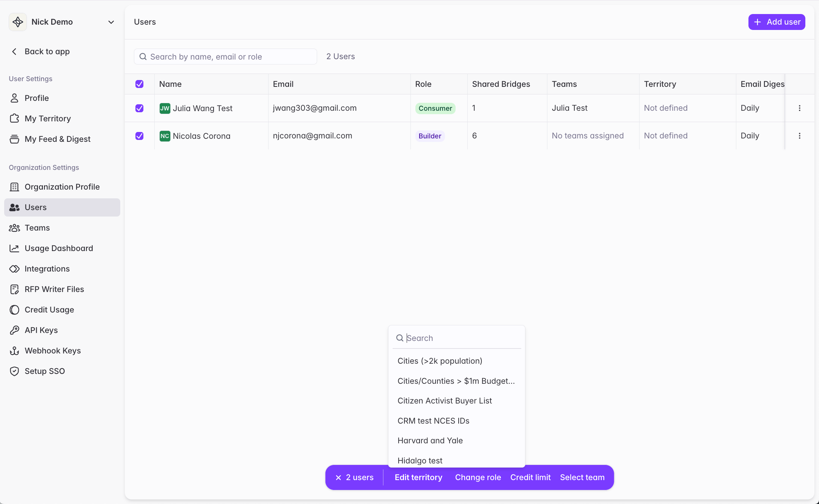This screenshot has height=504, width=819.
Task: Open the three-dot menu for Nicolas Corona
Action: [x=800, y=136]
